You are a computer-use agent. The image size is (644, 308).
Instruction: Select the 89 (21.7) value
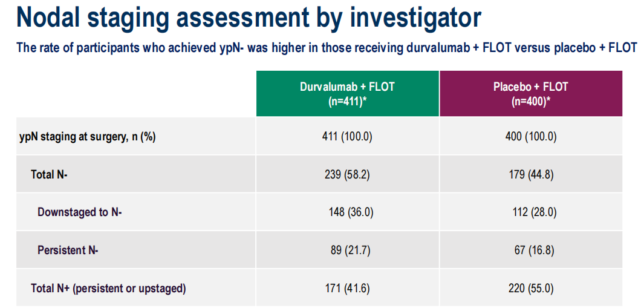[x=347, y=250]
